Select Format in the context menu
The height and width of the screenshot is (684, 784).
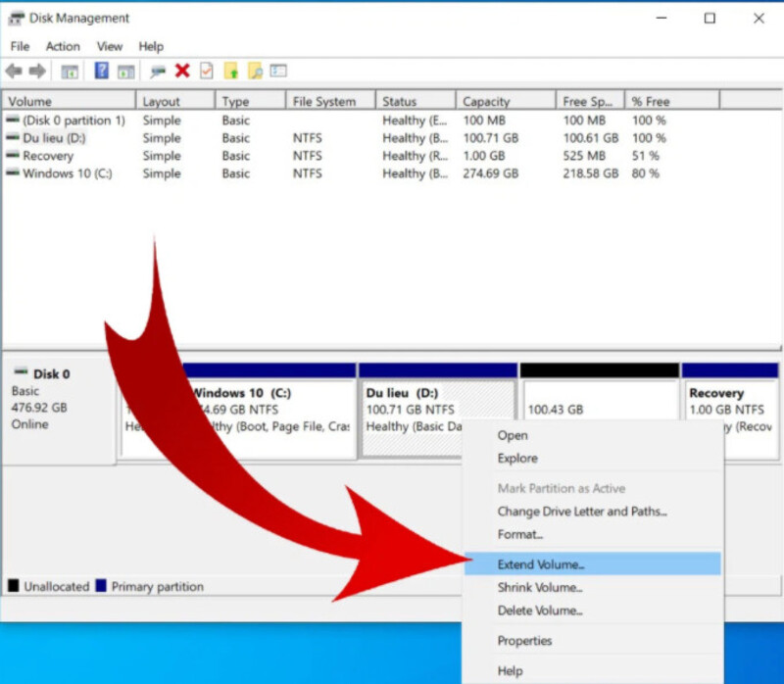593,534
